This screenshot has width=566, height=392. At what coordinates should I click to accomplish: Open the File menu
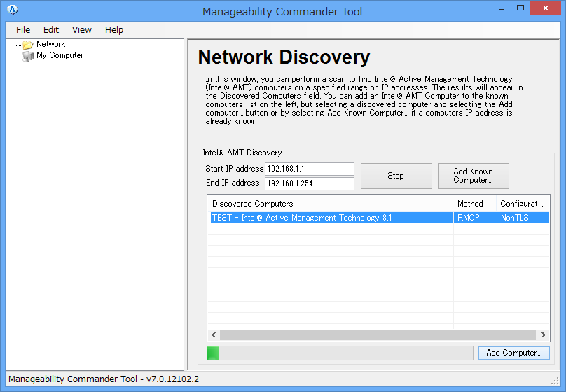coord(22,30)
